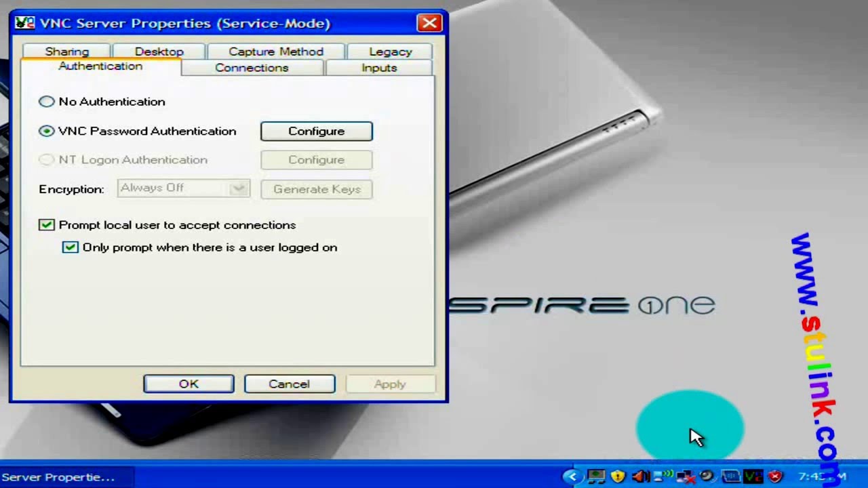Click the speaker volume tray icon
868x488 pixels.
coord(641,476)
